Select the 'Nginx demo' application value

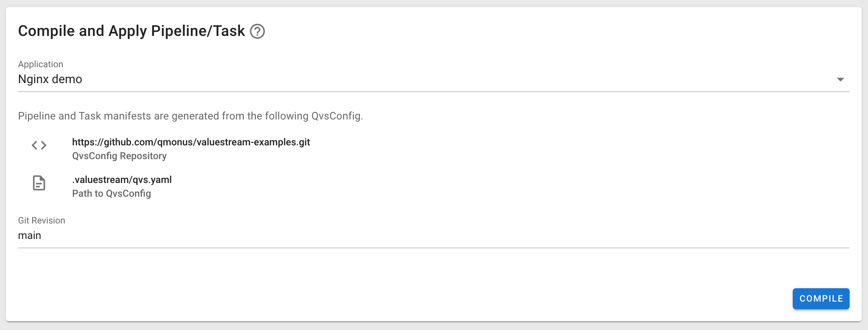[50, 79]
